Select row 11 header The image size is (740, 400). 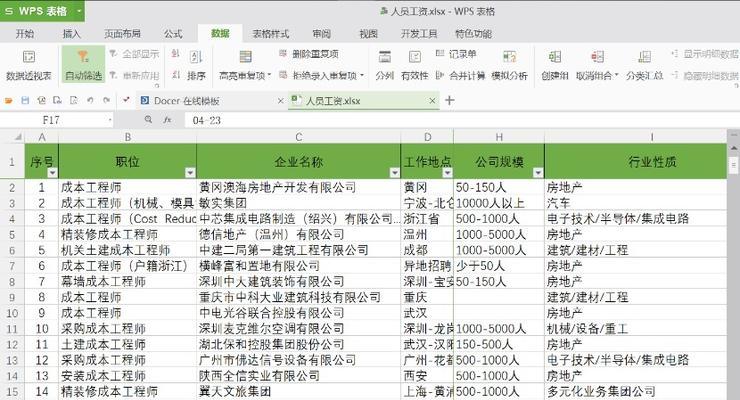click(x=12, y=329)
